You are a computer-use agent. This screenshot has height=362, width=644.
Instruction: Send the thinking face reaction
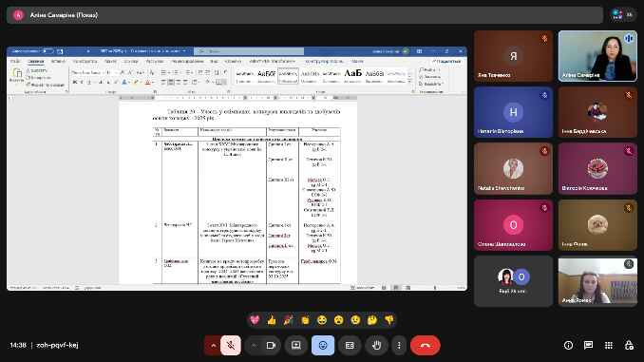pyautogui.click(x=372, y=320)
